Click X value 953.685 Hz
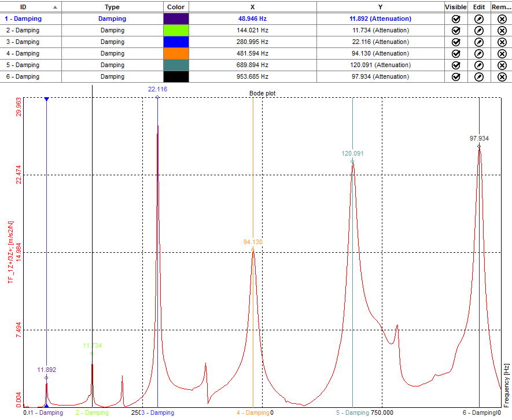Screen dimensions: 512x420 click(x=252, y=76)
